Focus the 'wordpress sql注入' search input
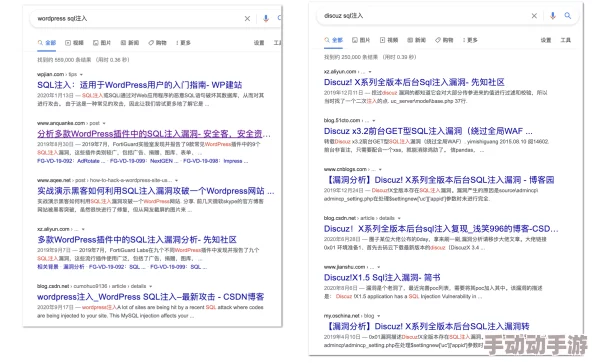594x363 pixels. click(x=138, y=19)
